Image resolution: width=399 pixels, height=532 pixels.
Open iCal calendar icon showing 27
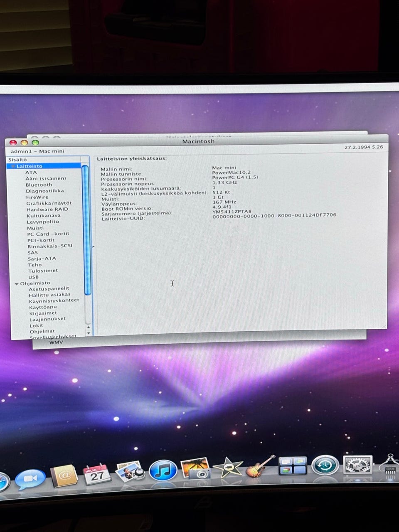tap(97, 474)
